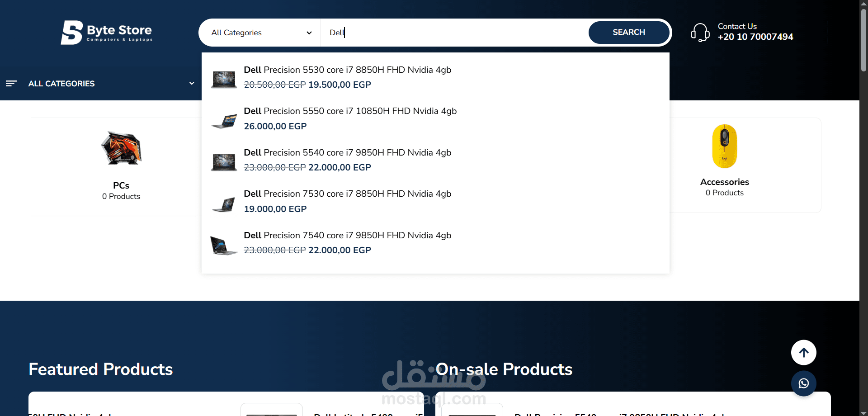This screenshot has height=416, width=868.
Task: Click the 19.000,00 EGP price
Action: pos(275,209)
